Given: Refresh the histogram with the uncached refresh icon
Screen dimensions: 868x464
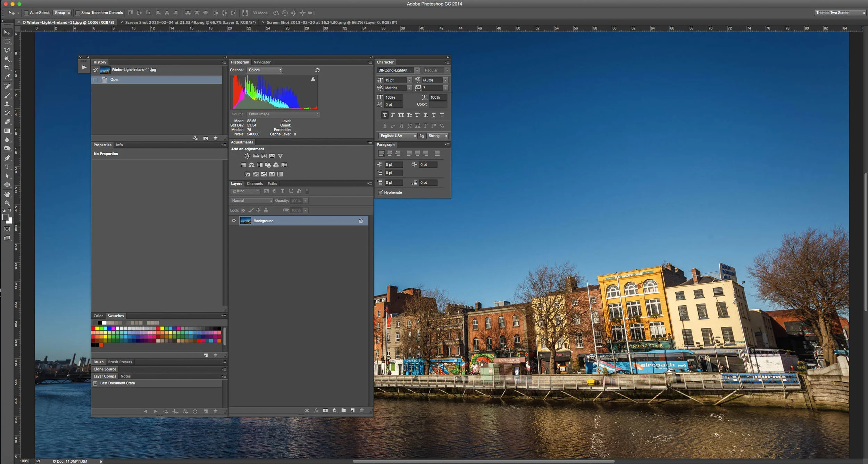Looking at the screenshot, I should [318, 70].
